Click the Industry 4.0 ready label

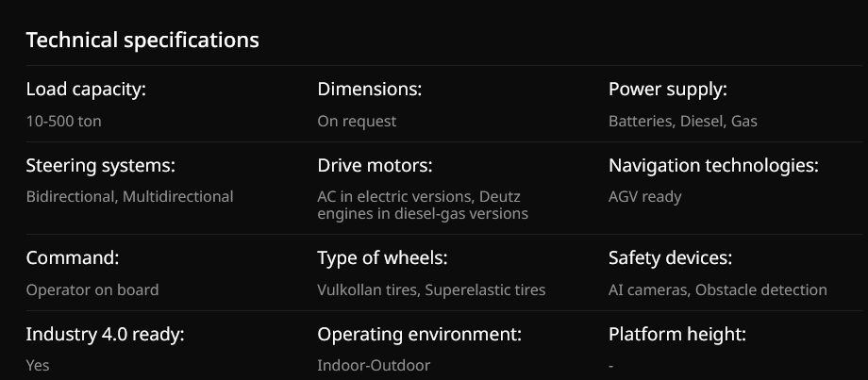pos(105,335)
